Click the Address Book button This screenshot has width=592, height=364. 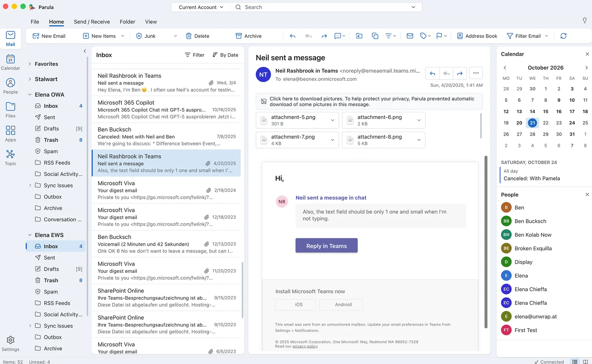pyautogui.click(x=477, y=36)
